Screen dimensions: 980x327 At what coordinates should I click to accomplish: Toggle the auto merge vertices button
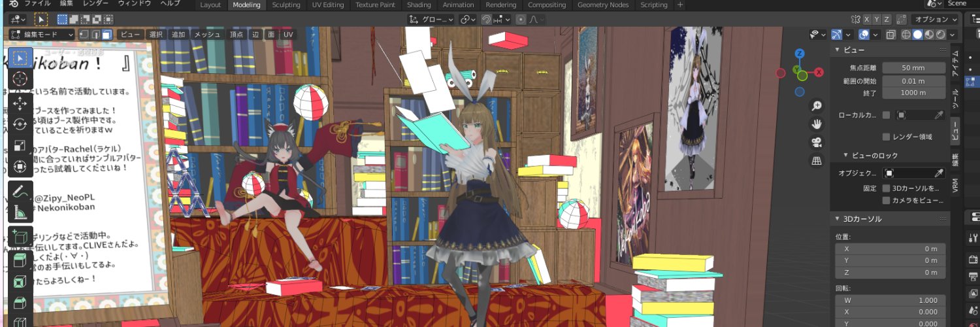click(902, 20)
